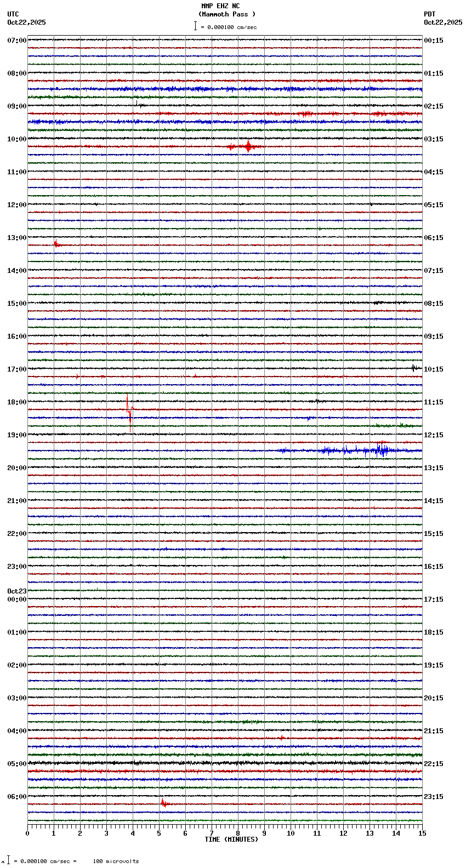The height and width of the screenshot is (868, 466).
Task: Click the '10:15' PDT time label
Action: click(x=434, y=369)
